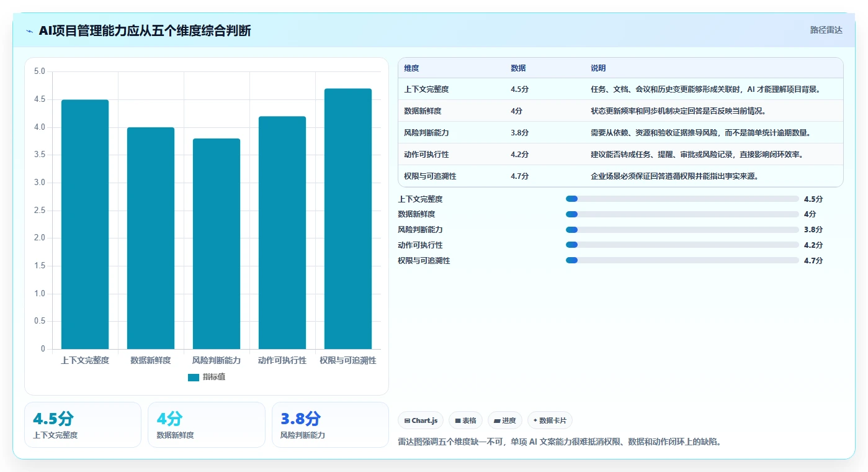Click the title AI项目管理能力应从五个维度综合判断

tap(145, 31)
